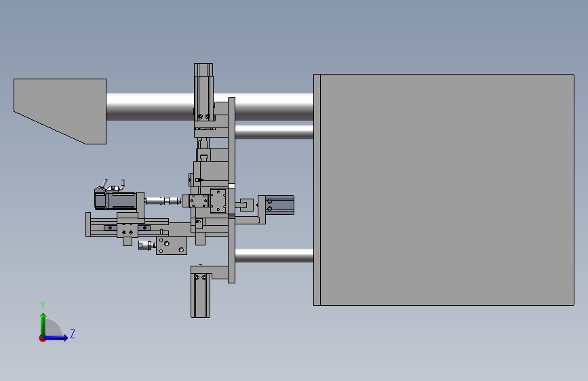Click the green Y axis arrow of the triad
The image size is (588, 381).
pos(43,324)
